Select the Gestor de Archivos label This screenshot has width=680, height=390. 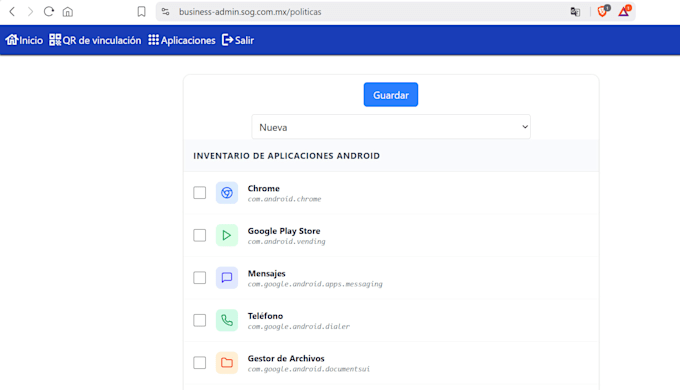click(286, 358)
